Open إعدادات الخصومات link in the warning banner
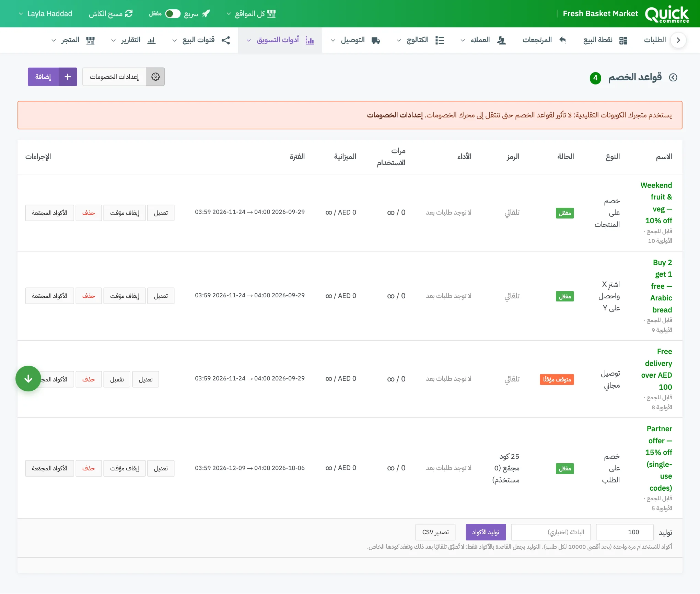This screenshot has height=594, width=700. (395, 115)
